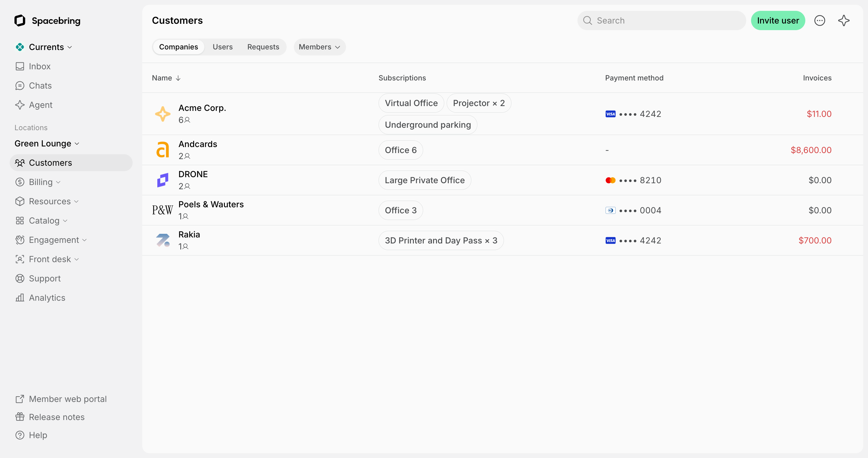This screenshot has height=458, width=868.
Task: Click the Rakia company logo
Action: [x=163, y=240]
